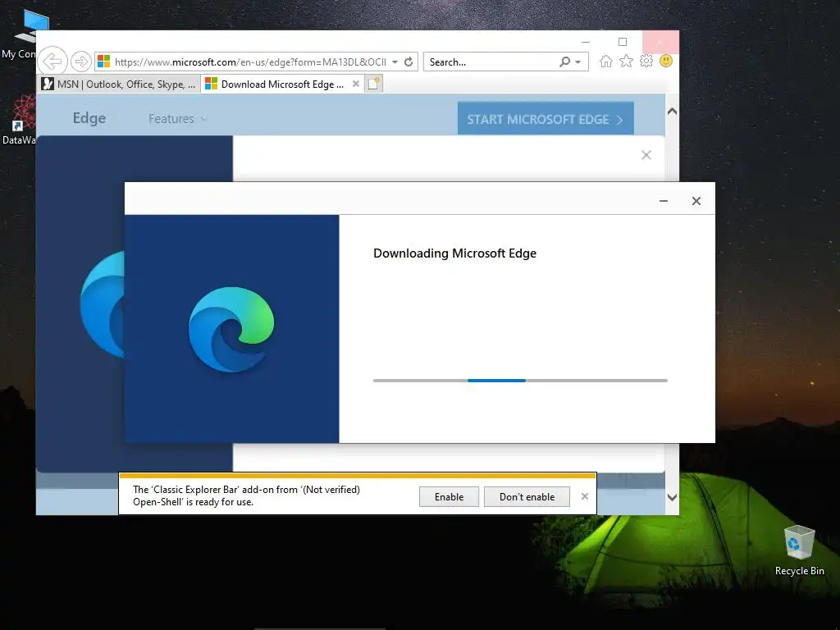Click the Search box in Internet Explorer

tap(491, 62)
